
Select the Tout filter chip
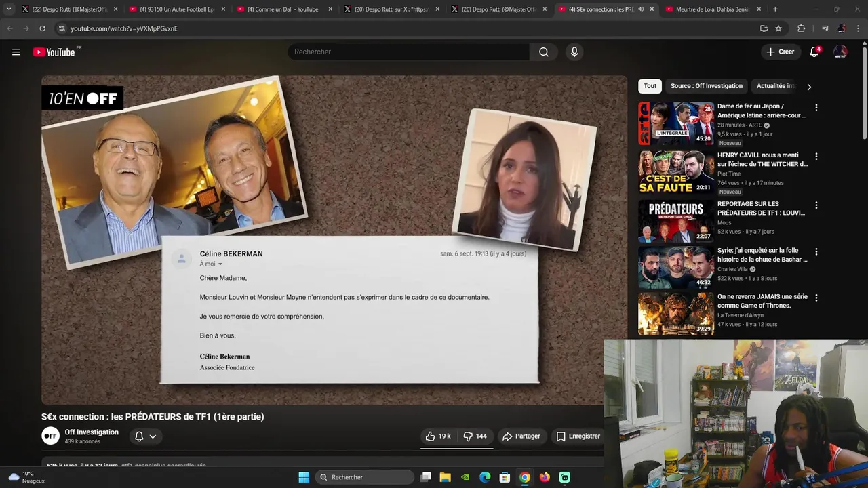point(650,86)
